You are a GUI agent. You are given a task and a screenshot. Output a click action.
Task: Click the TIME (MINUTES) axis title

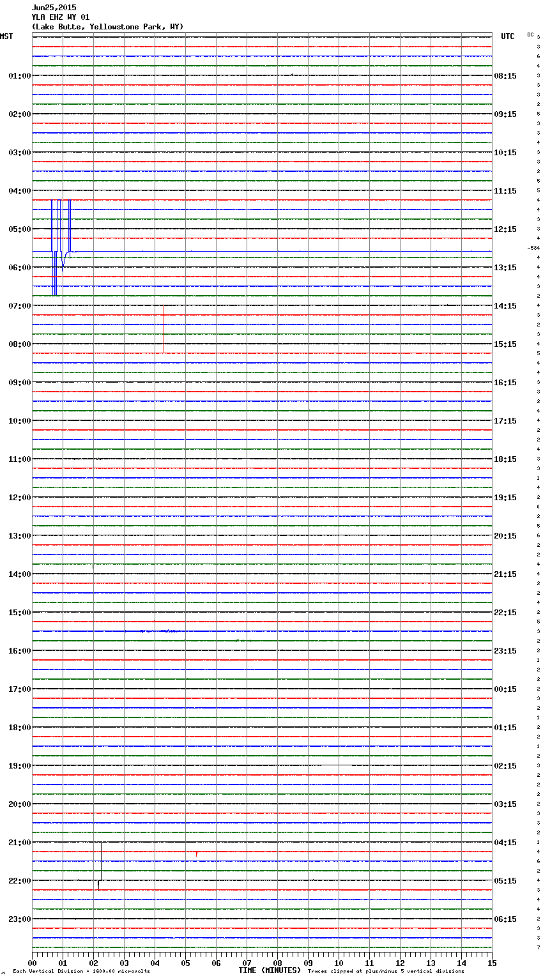click(270, 970)
